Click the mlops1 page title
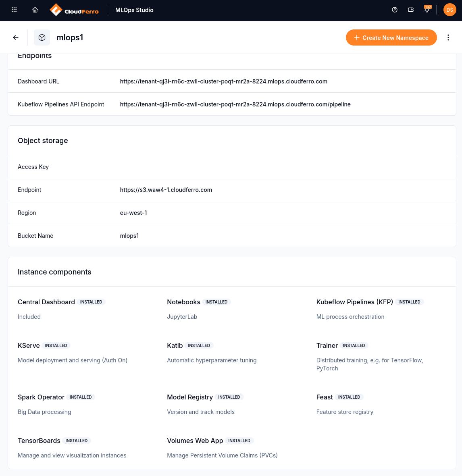 tap(70, 37)
